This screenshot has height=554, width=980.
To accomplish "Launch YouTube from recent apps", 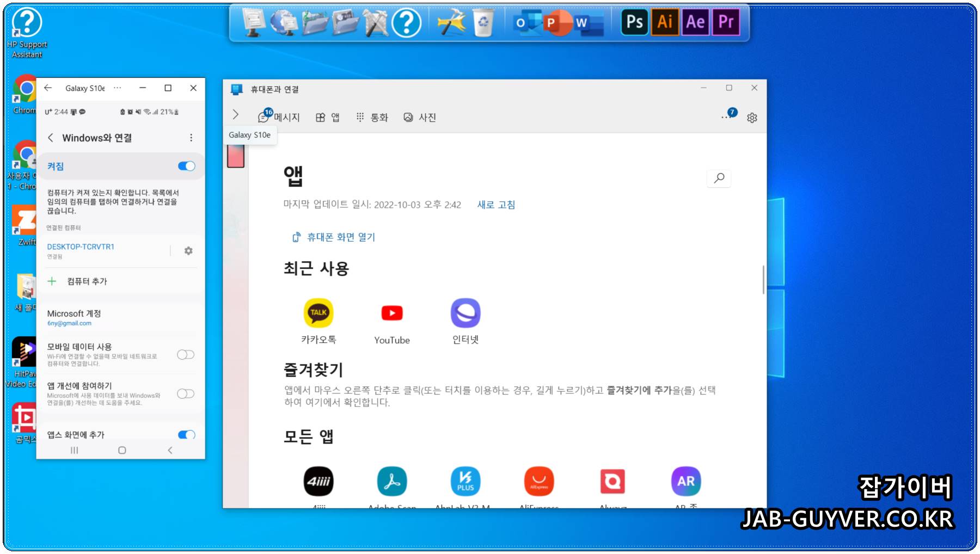I will click(x=391, y=313).
